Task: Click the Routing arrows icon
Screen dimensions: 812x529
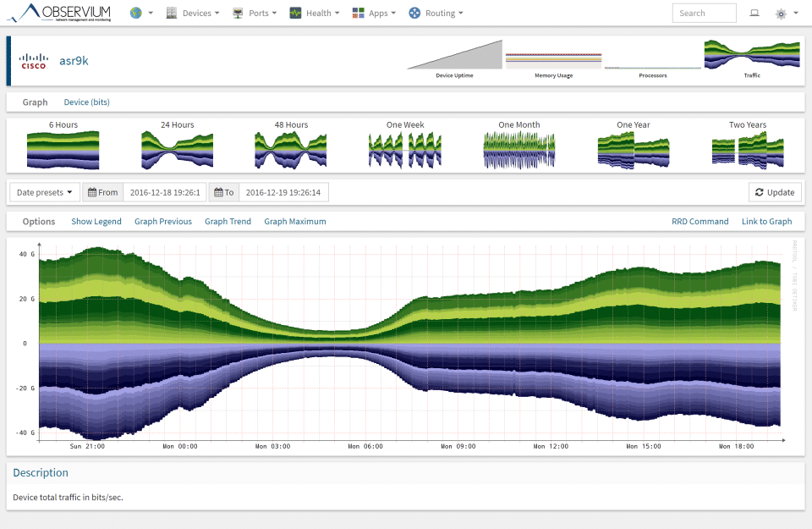Action: coord(414,13)
